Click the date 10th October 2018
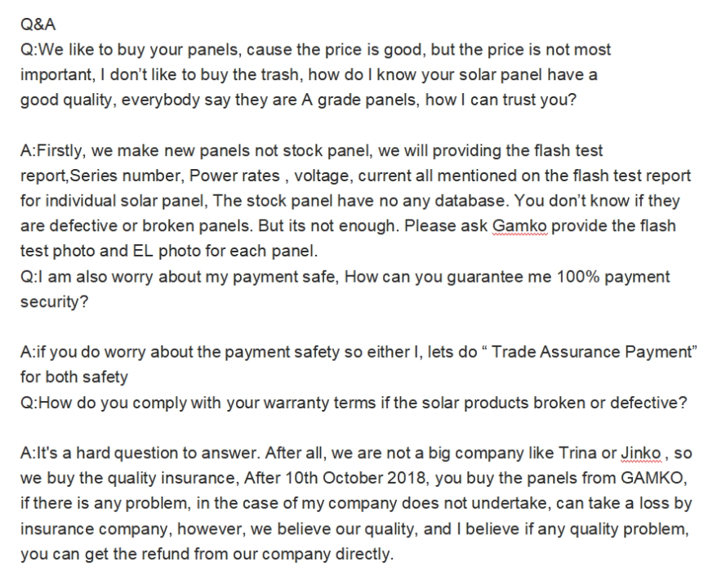 point(357,479)
